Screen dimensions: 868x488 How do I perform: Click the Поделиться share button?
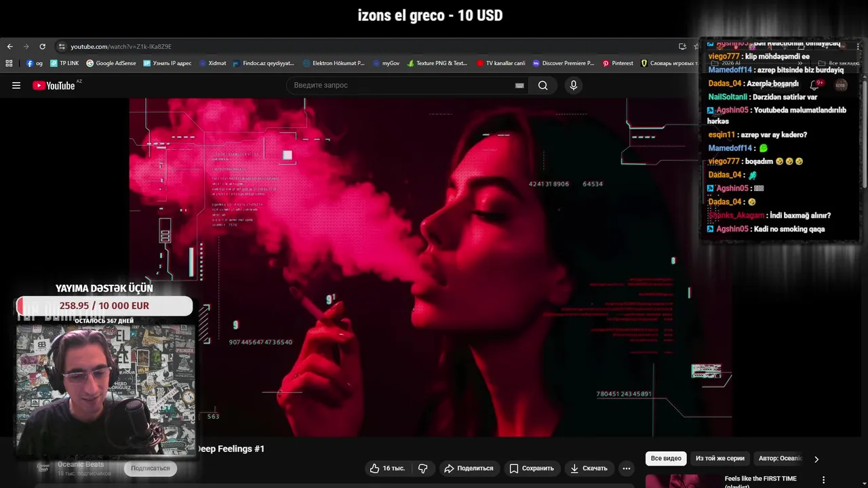click(x=469, y=468)
